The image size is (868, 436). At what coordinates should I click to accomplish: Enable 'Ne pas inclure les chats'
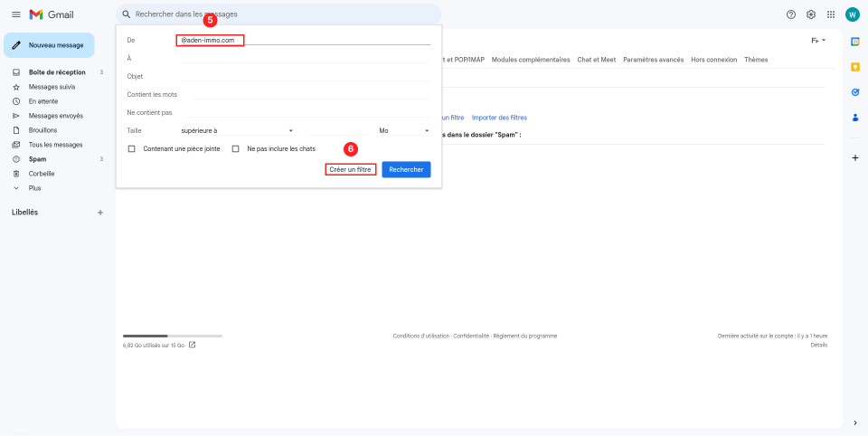tap(236, 148)
